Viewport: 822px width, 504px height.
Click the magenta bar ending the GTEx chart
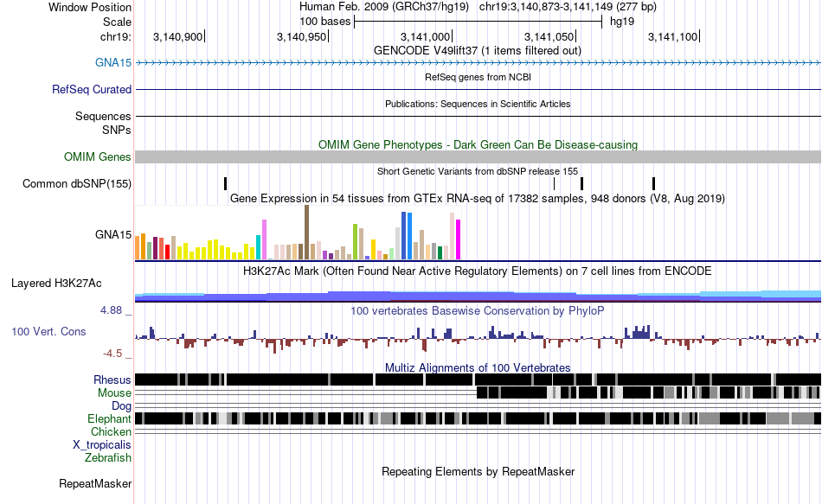tap(459, 239)
